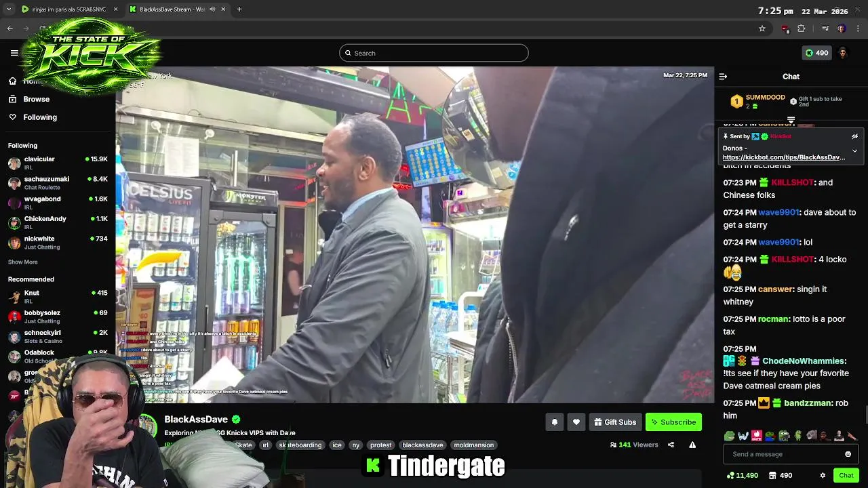This screenshot has height=488, width=868.
Task: Open the shop icon showing 490
Action: [780, 476]
